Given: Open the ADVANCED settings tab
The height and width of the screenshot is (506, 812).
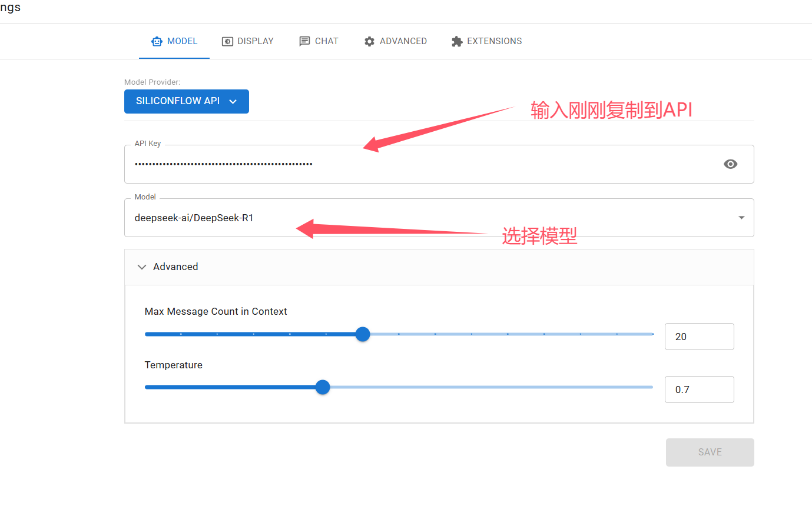Looking at the screenshot, I should pos(395,41).
